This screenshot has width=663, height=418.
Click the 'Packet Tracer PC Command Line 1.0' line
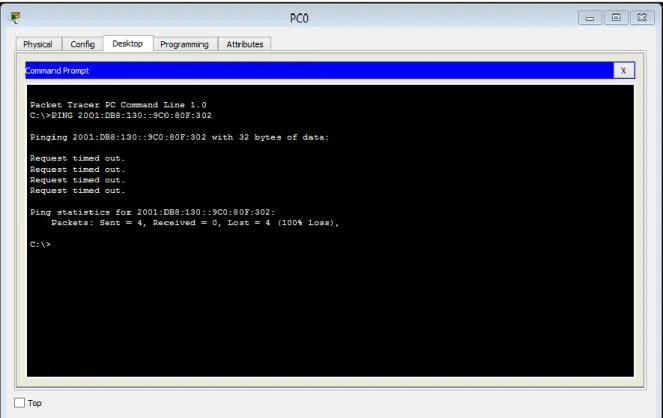pyautogui.click(x=118, y=104)
